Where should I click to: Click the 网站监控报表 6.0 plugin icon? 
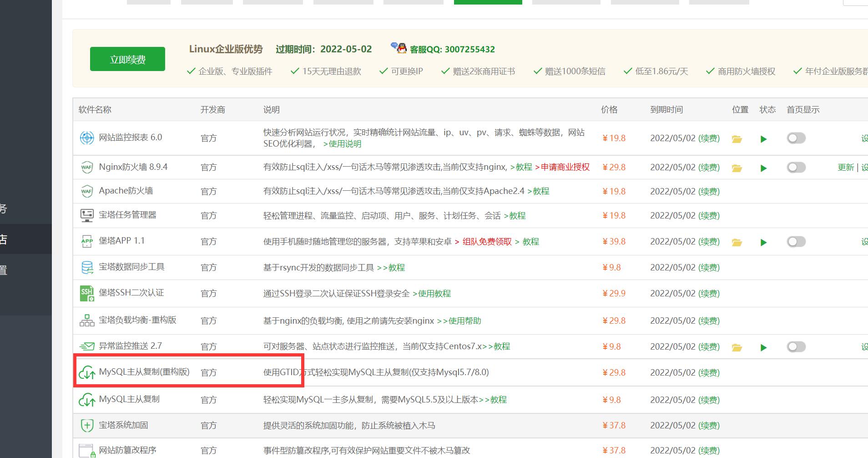point(87,137)
